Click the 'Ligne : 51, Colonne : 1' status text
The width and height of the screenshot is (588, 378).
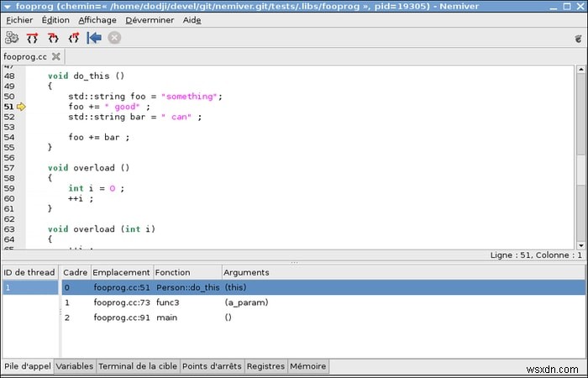point(536,255)
